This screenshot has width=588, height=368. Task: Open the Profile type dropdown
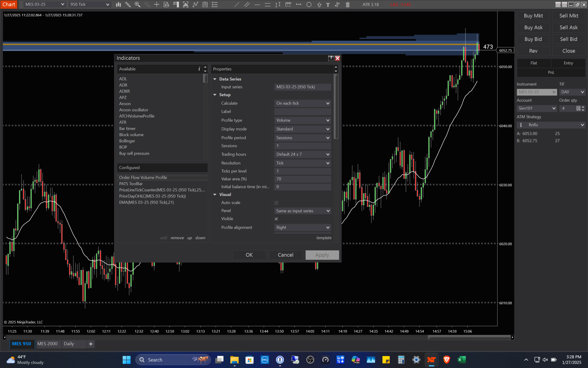coord(302,120)
